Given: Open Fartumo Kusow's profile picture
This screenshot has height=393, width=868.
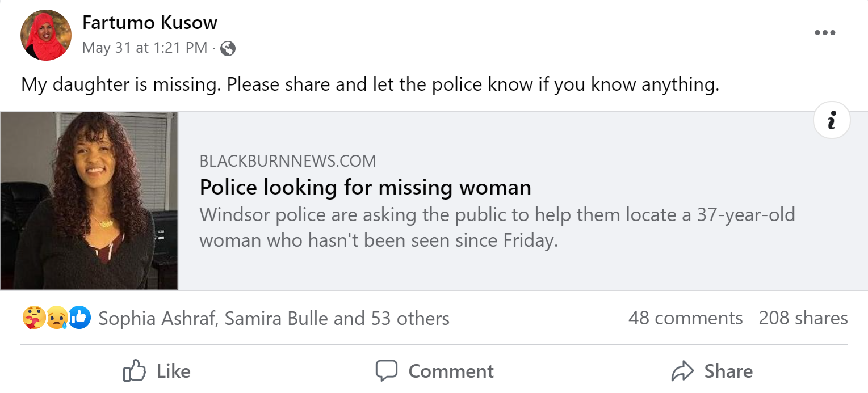Looking at the screenshot, I should pyautogui.click(x=46, y=35).
